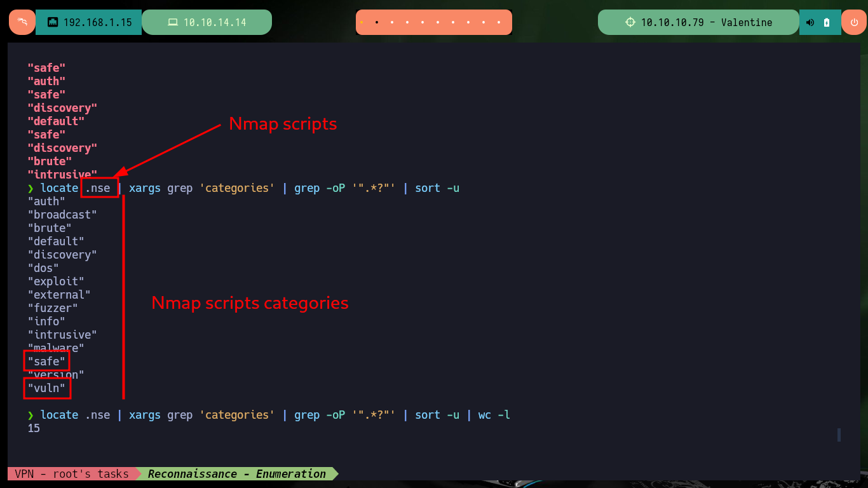Image resolution: width=868 pixels, height=488 pixels.
Task: Open the power menu button
Action: [x=853, y=22]
